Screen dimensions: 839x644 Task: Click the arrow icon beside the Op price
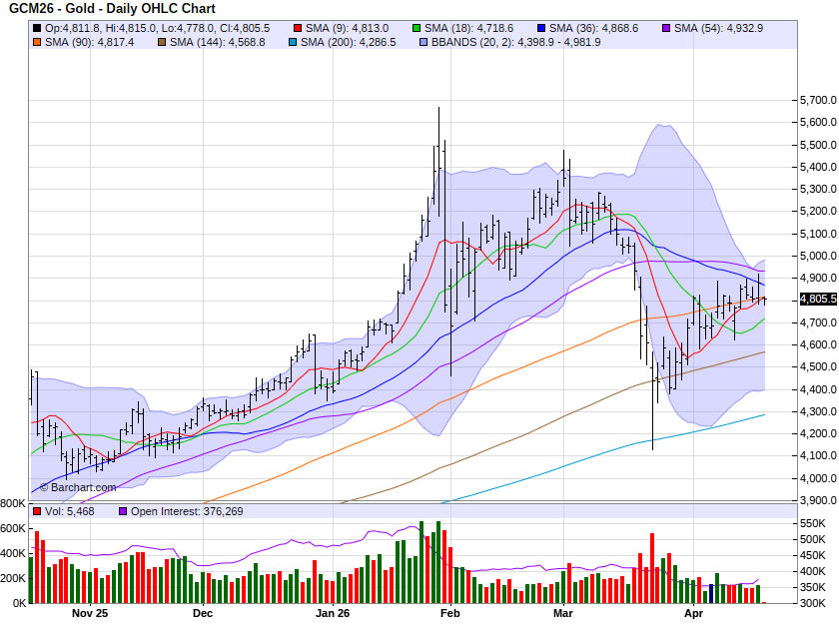(37, 28)
